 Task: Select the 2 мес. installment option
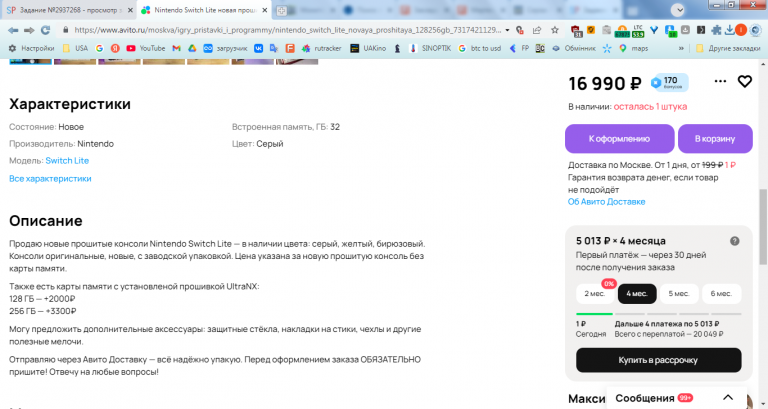[595, 294]
